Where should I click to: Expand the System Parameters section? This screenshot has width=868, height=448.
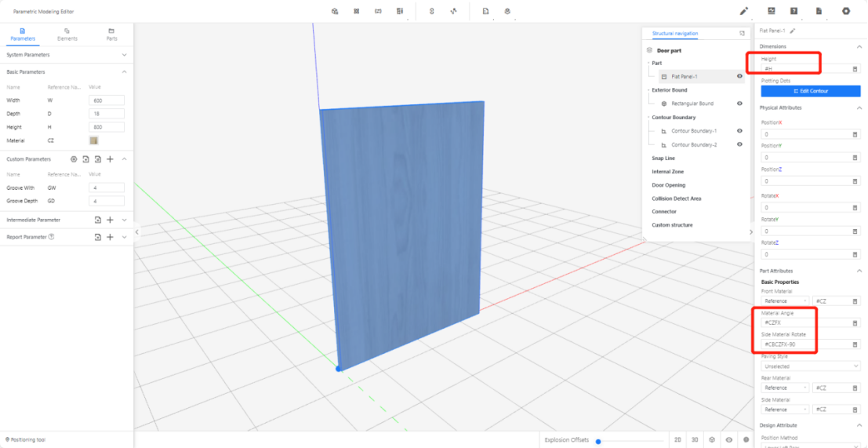click(x=125, y=55)
